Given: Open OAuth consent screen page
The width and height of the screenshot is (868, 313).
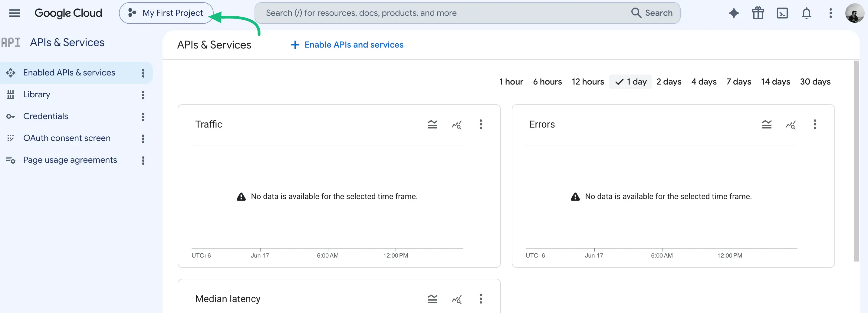Looking at the screenshot, I should 67,138.
